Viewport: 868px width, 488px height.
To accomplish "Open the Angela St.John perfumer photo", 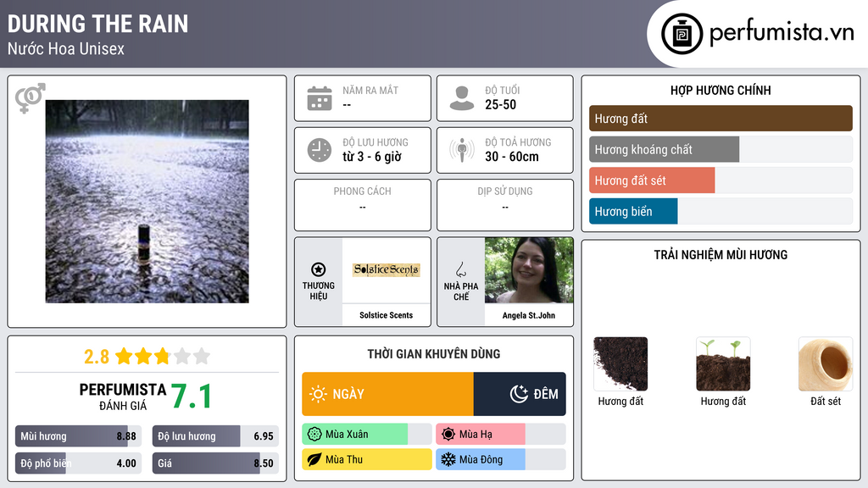I will coord(529,270).
